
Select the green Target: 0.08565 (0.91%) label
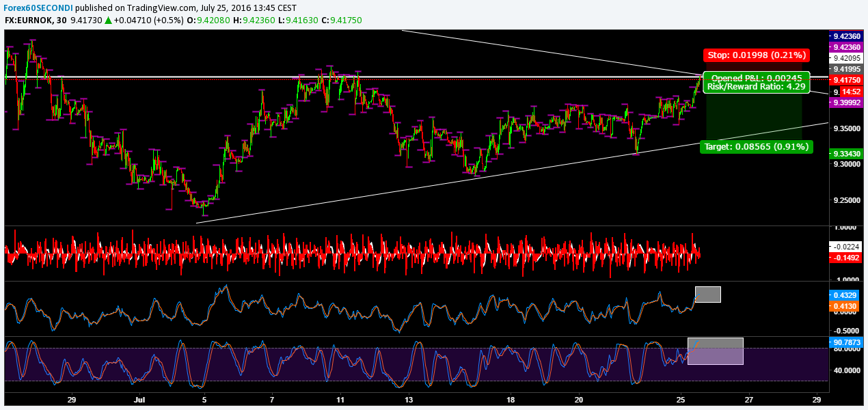(x=756, y=146)
